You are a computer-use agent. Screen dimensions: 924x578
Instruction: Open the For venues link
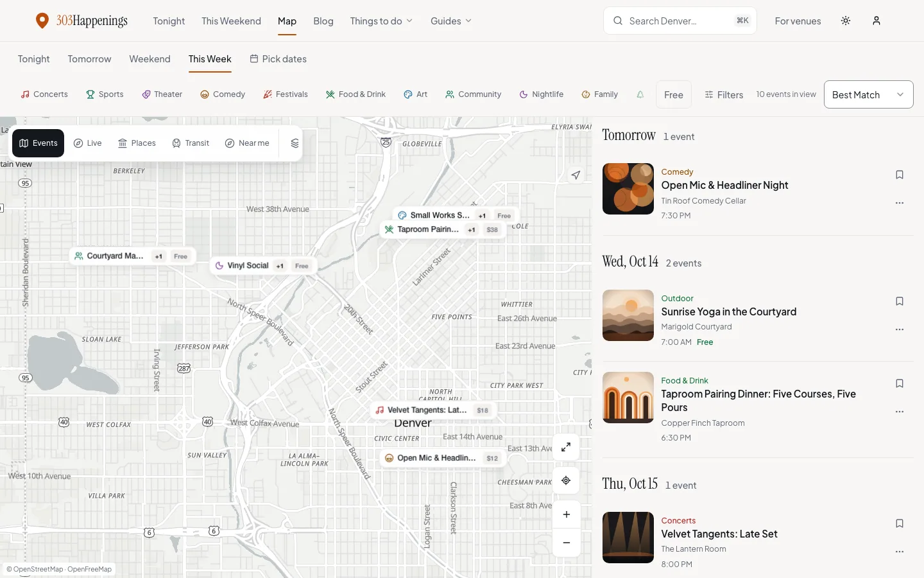click(798, 21)
